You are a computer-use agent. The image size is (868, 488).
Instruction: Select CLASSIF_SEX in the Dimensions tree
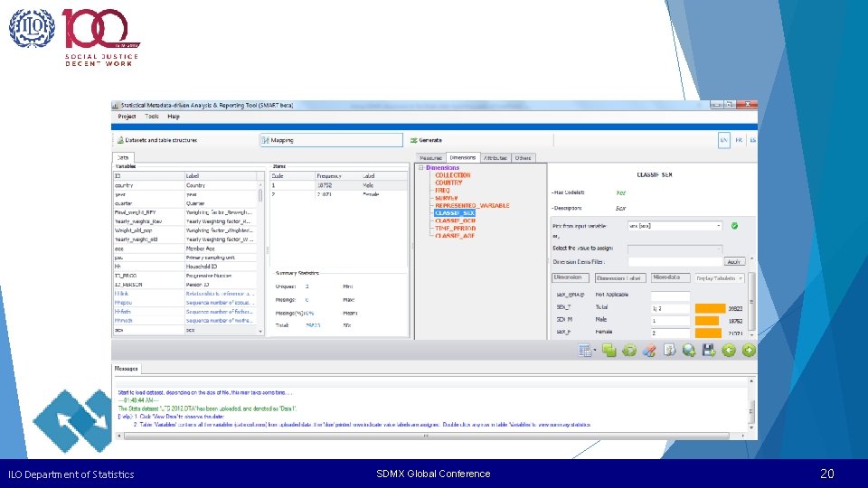coord(455,213)
